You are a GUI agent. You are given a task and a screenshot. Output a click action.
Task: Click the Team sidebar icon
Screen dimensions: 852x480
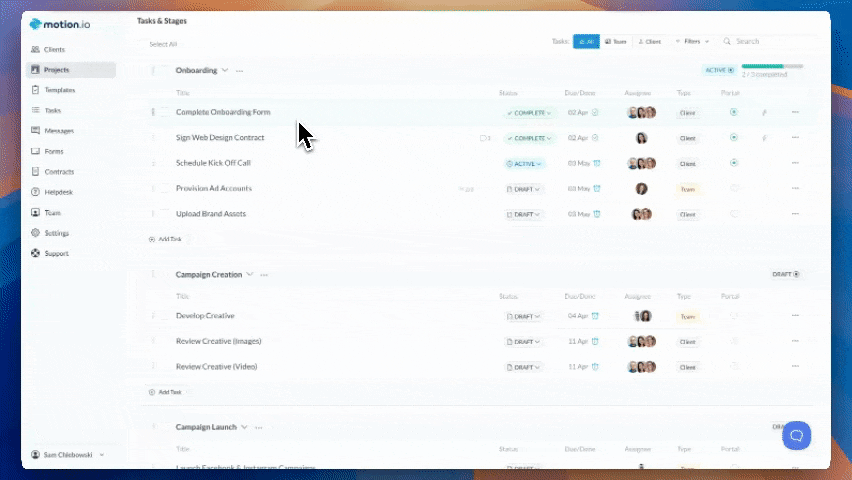(x=35, y=213)
